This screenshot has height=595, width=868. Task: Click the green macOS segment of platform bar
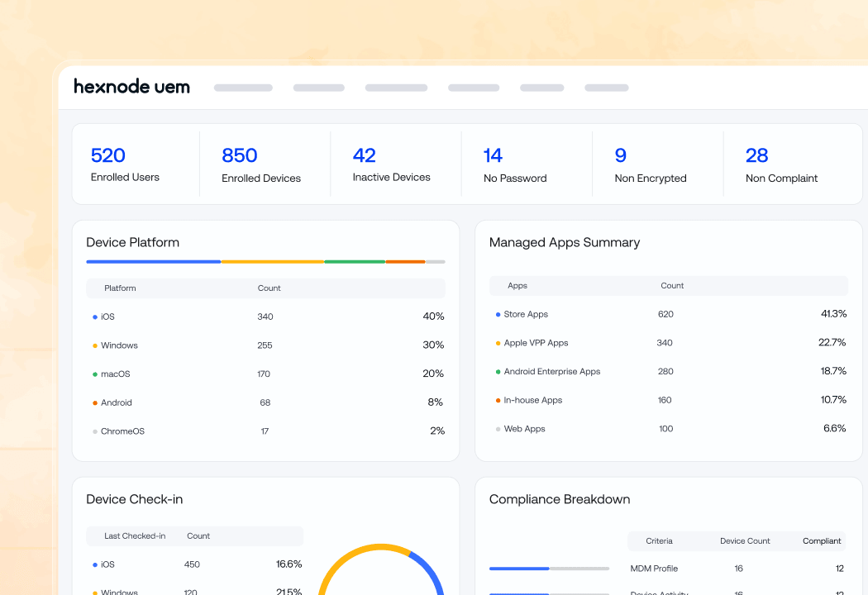355,262
